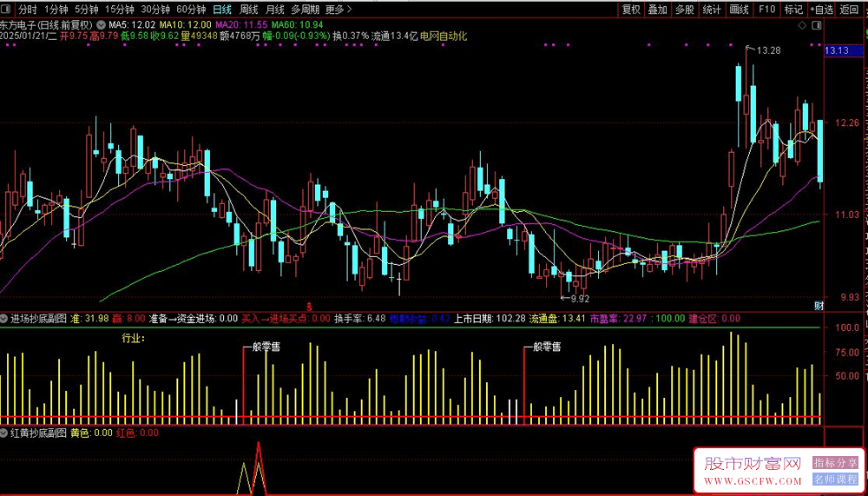The height and width of the screenshot is (496, 868).
Task: Click the 行业: label in sub-chart
Action: coord(133,338)
